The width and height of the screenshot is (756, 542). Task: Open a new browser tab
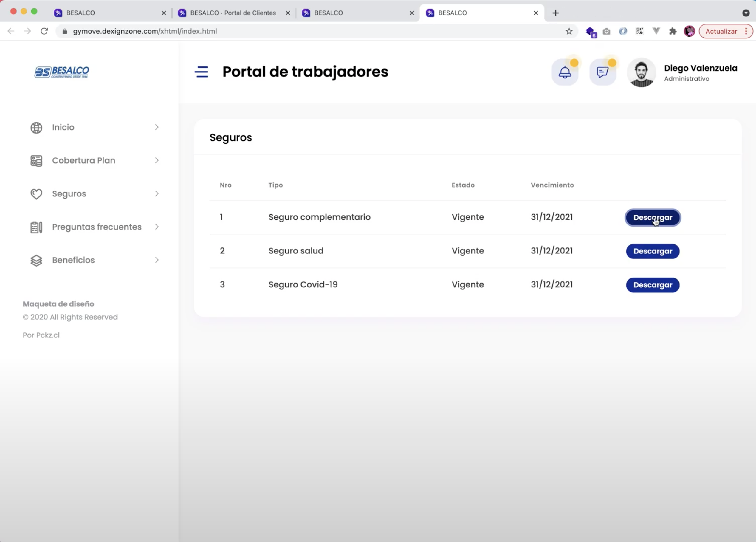[x=555, y=13]
